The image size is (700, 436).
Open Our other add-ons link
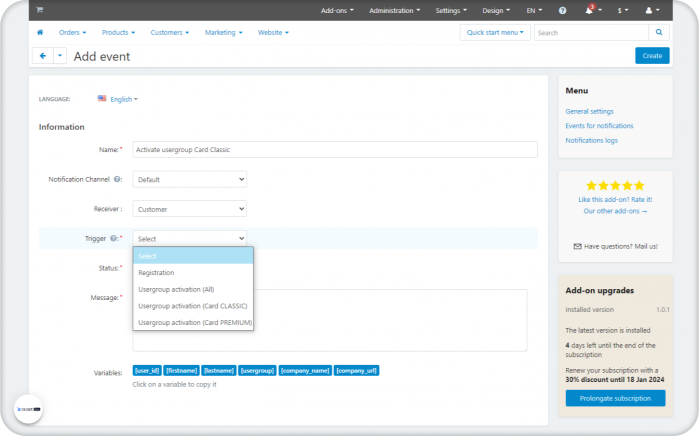coord(615,211)
